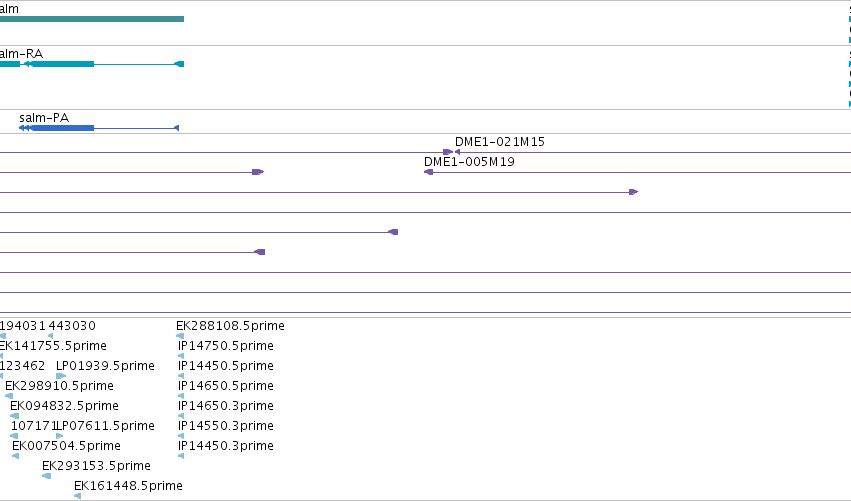Click the arrow glyph under IP14750.5prime
The height and width of the screenshot is (501, 851).
(x=181, y=356)
